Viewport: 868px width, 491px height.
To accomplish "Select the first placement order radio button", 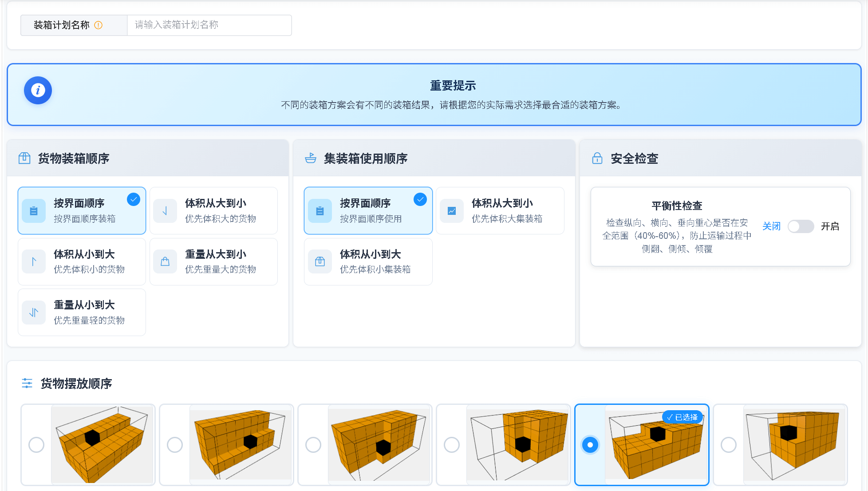I will [36, 444].
